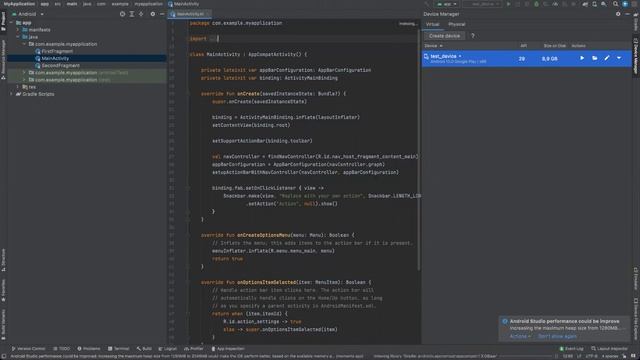Open test_device folder on disk icon
640x360 pixels.
[595, 58]
